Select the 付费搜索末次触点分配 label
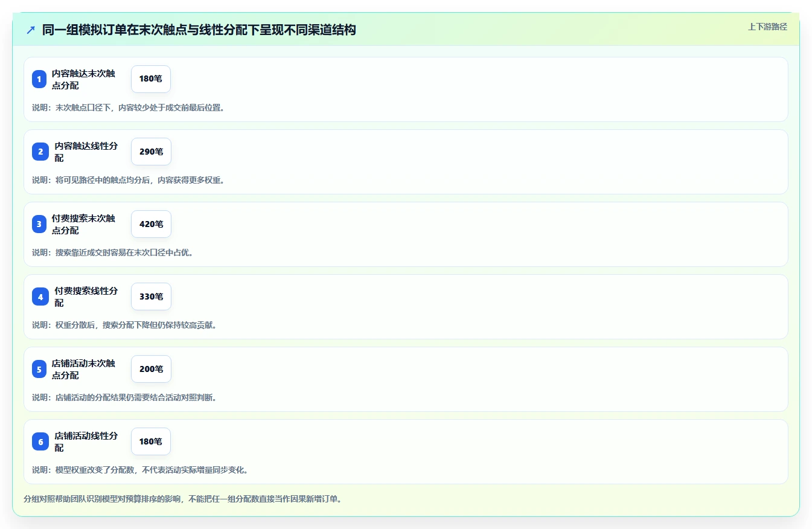Viewport: 812px width, 529px height. click(83, 224)
